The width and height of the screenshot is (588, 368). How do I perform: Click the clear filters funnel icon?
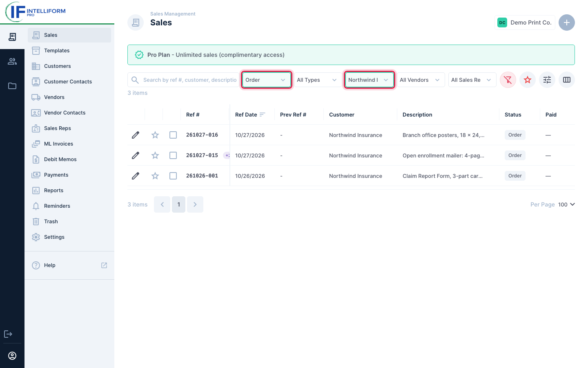click(x=508, y=80)
